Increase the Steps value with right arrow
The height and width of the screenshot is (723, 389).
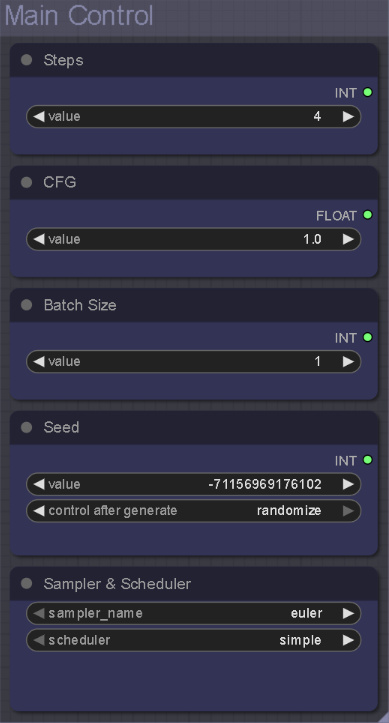click(x=348, y=117)
